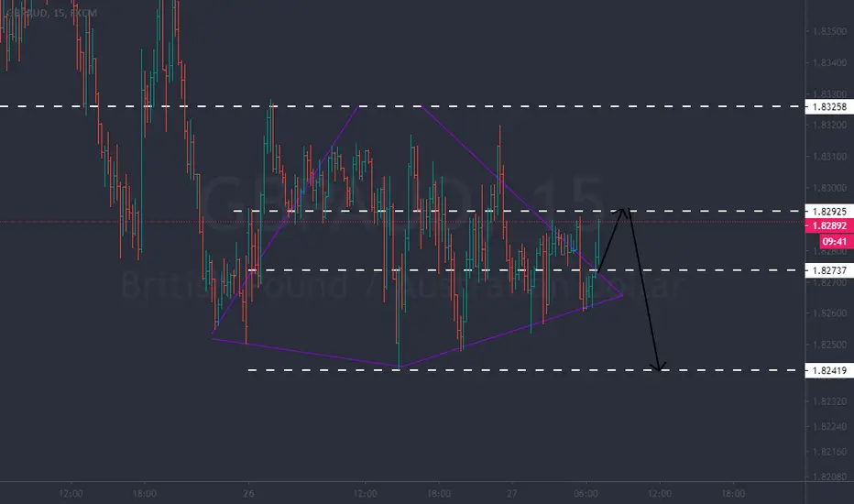Screen dimensions: 854x504
Task: Click the 12:00 label right after 06:00
Action: pyautogui.click(x=660, y=494)
